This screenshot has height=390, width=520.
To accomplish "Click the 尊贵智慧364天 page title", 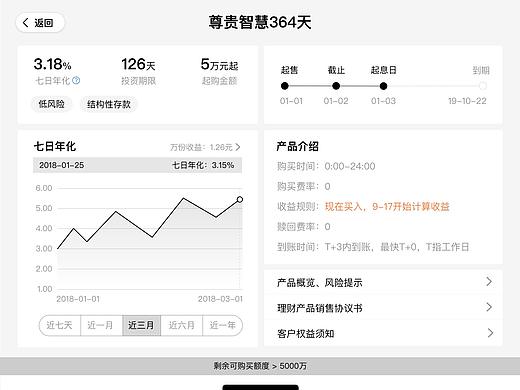I will pyautogui.click(x=260, y=23).
